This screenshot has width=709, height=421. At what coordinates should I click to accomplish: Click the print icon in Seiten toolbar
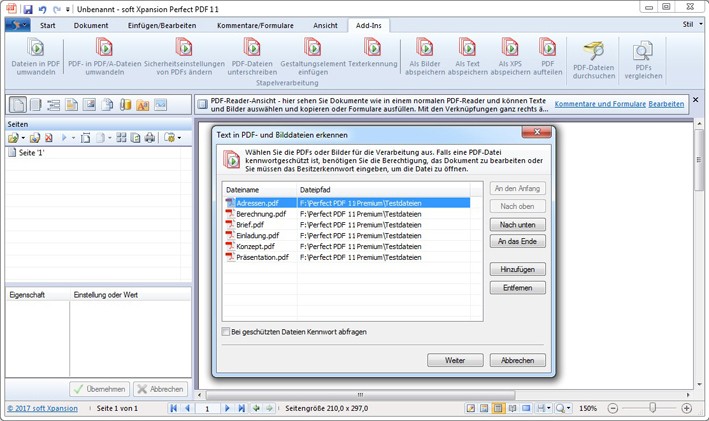click(149, 137)
